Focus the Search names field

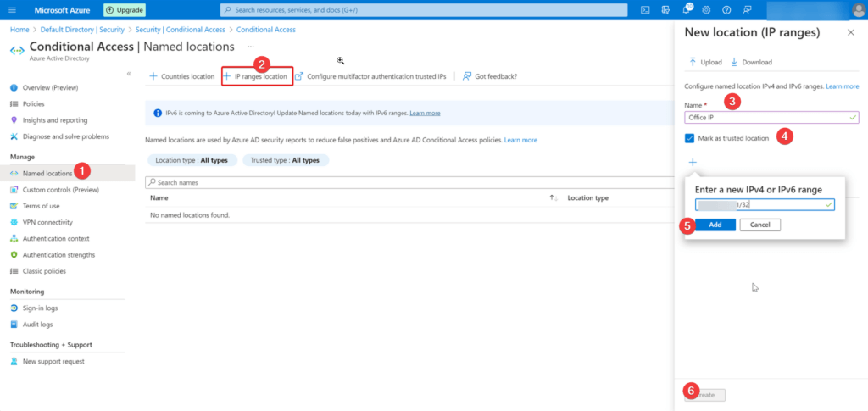pyautogui.click(x=409, y=182)
